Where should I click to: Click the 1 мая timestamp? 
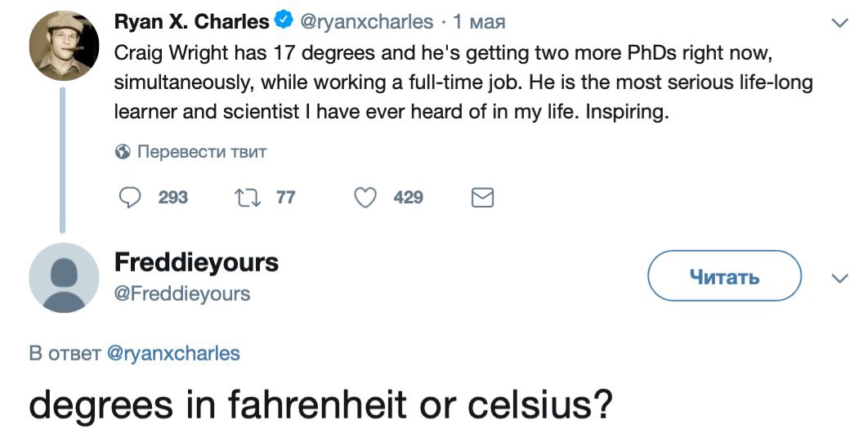coord(480,21)
